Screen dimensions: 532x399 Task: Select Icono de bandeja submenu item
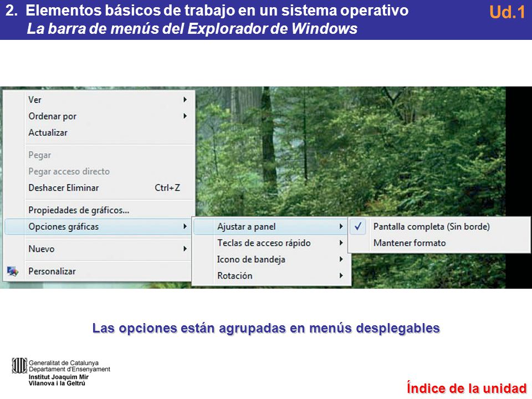tap(272, 259)
